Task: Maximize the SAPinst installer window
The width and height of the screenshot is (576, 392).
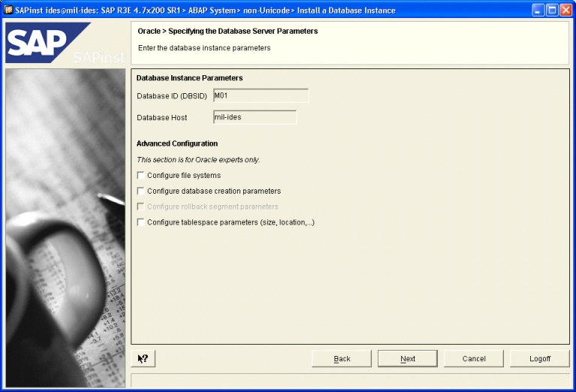Action: [552, 11]
